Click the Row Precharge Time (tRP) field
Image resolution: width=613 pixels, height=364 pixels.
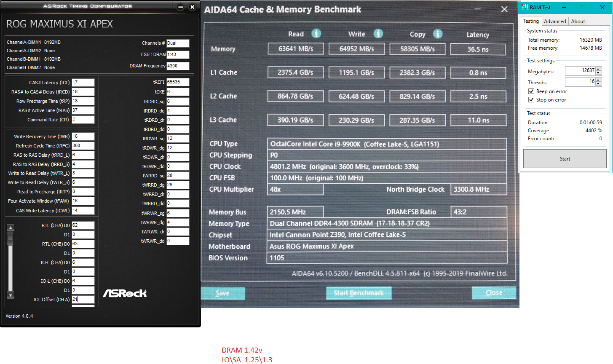coord(83,101)
